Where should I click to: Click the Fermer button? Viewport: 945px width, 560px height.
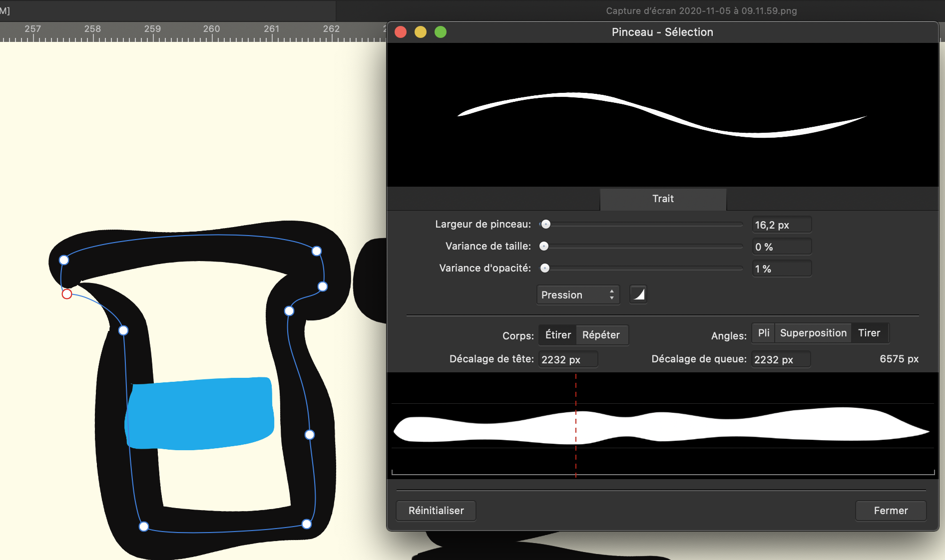point(891,511)
